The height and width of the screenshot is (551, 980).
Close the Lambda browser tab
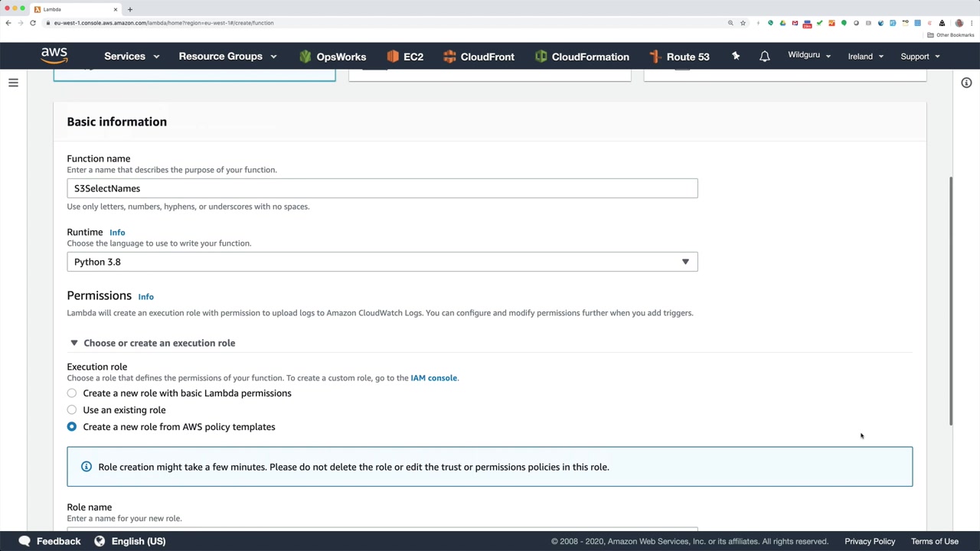116,9
